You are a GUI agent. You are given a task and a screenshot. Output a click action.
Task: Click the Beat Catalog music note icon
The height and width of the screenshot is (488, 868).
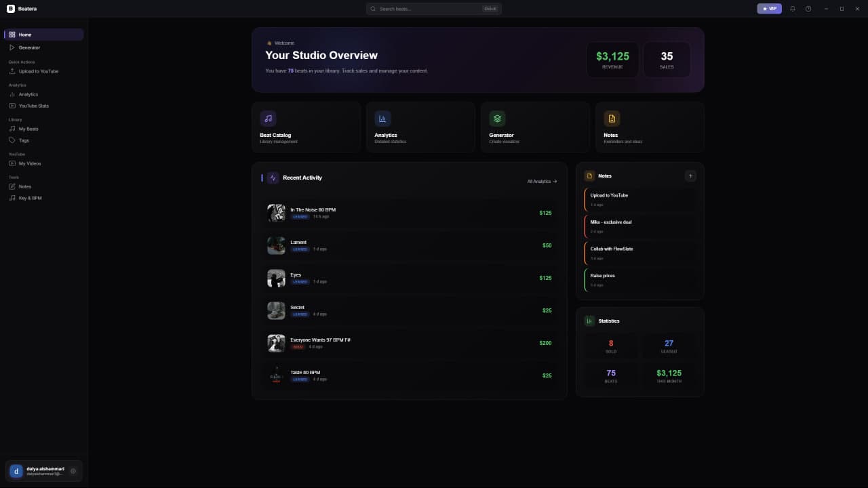pos(268,119)
